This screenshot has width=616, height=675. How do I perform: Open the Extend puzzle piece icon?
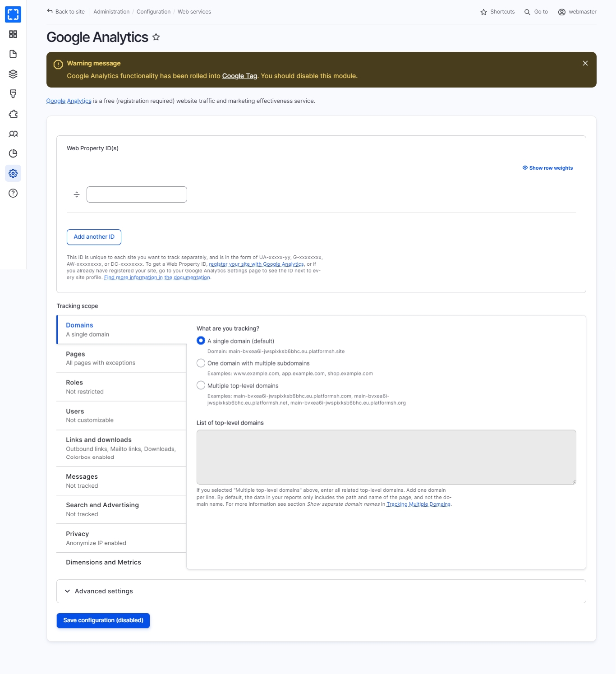tap(13, 114)
